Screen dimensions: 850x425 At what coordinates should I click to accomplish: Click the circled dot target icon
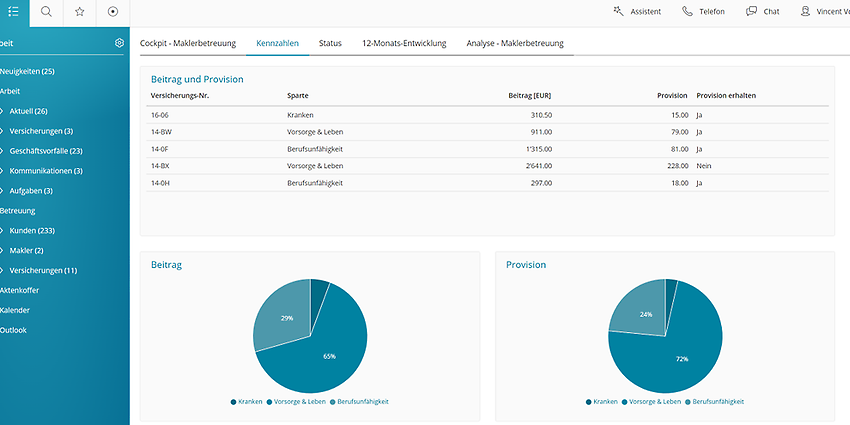tap(113, 12)
